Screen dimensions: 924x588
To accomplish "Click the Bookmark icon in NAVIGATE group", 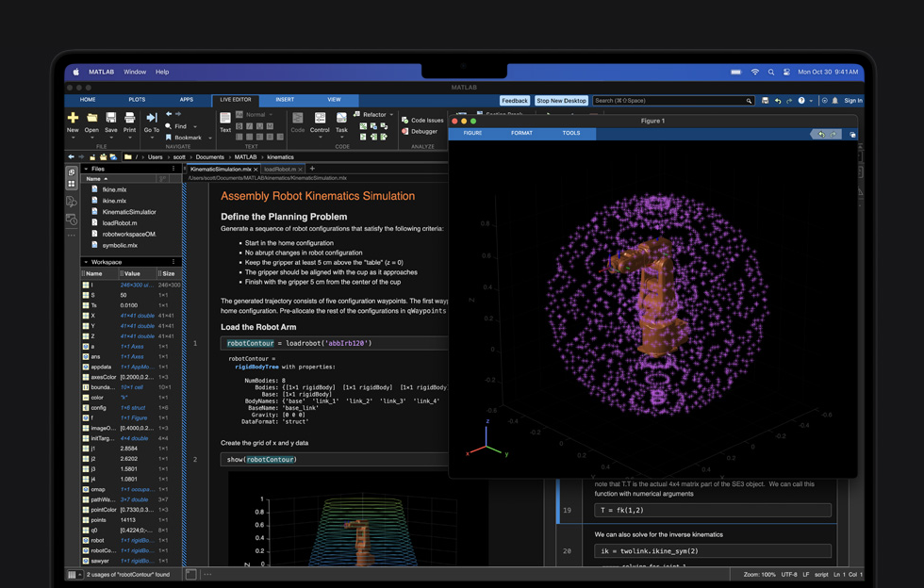I will (168, 138).
